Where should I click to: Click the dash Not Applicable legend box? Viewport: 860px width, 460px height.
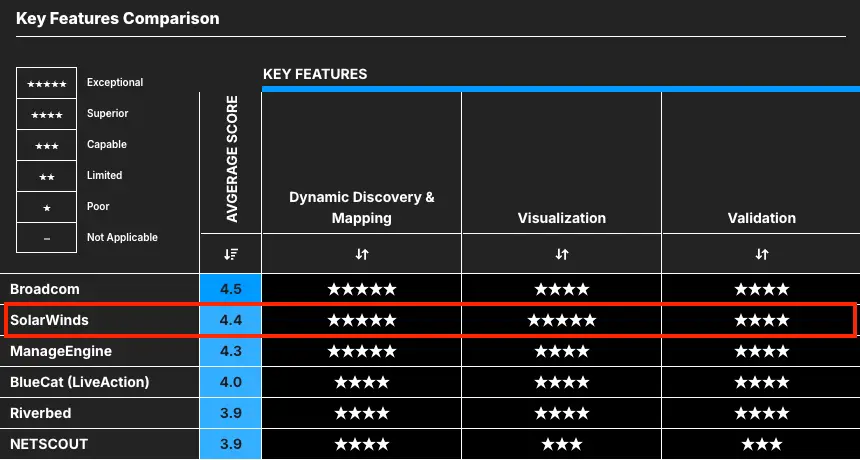(x=47, y=238)
